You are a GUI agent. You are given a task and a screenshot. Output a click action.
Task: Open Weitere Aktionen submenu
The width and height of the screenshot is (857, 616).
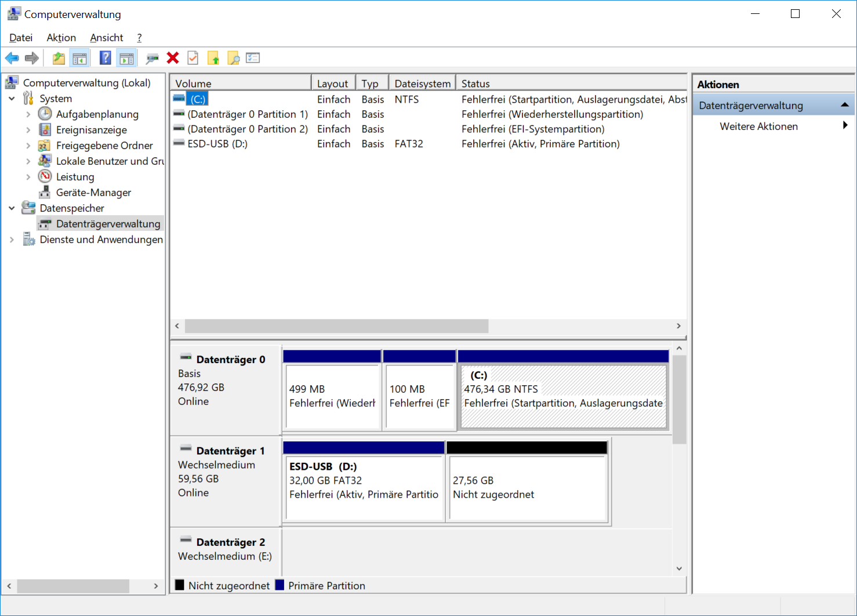(758, 126)
